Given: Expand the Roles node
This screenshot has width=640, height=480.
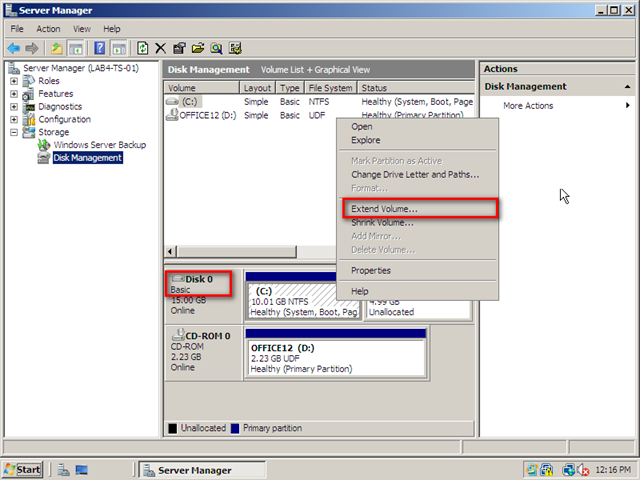Looking at the screenshot, I should pos(14,81).
